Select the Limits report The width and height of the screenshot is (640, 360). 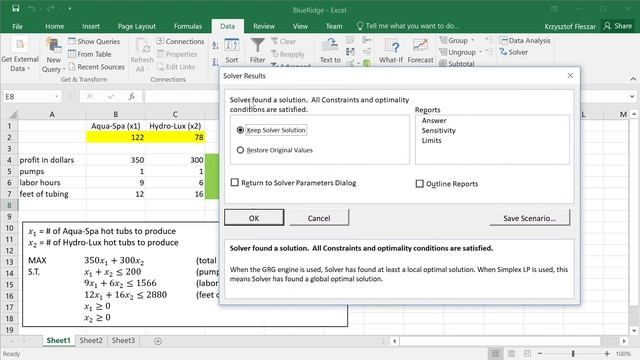click(431, 140)
